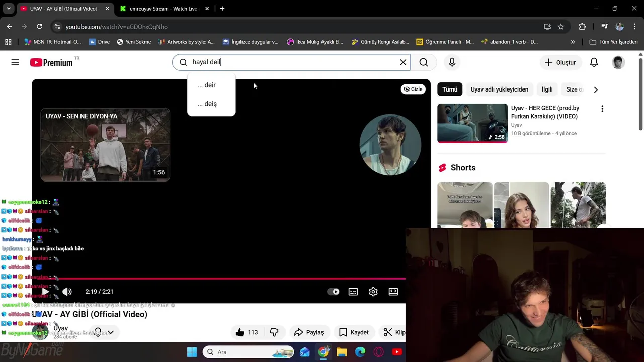Open Uyav - HER GECE title link
644x362 pixels.
coord(545,112)
